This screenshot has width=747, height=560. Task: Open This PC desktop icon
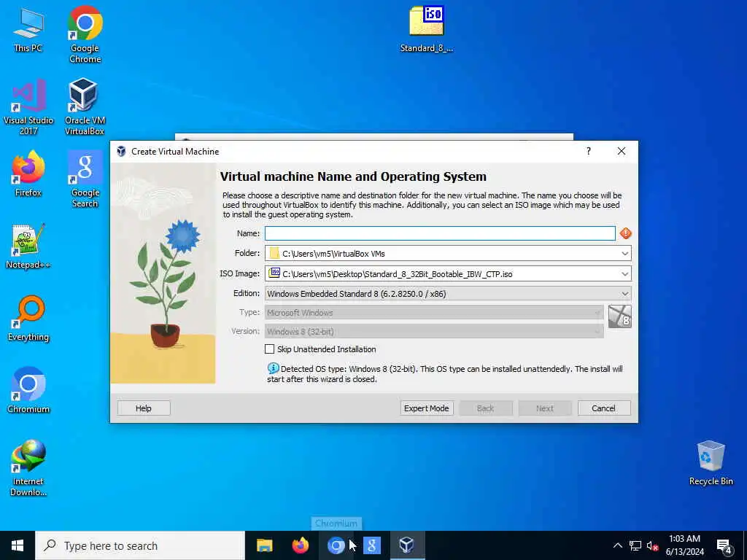tap(28, 29)
